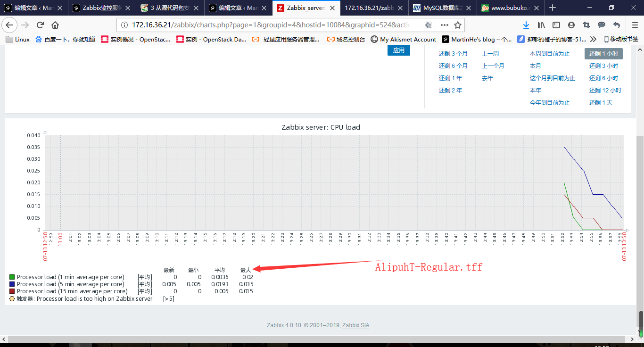Screen dimensions: 644x347
Task: Open the downloads arrow in the toolbar
Action: point(526,25)
